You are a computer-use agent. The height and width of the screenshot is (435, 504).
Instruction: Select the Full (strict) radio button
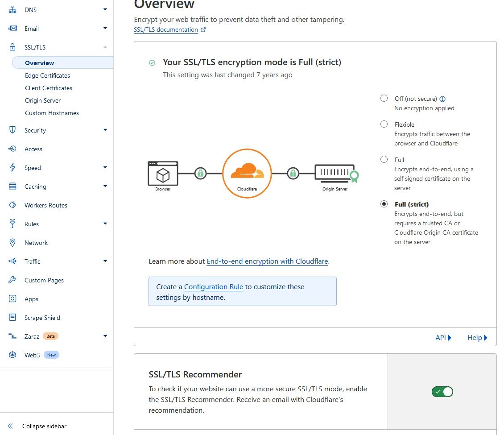tap(384, 204)
